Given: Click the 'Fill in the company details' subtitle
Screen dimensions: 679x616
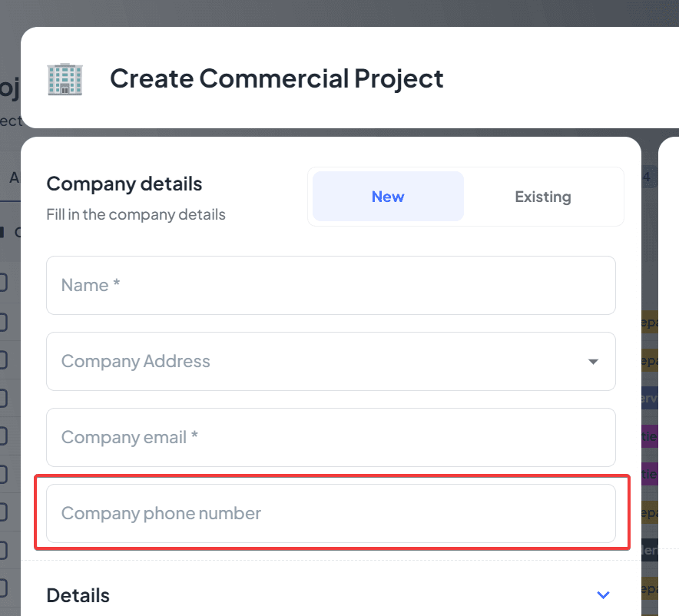Looking at the screenshot, I should click(x=136, y=214).
